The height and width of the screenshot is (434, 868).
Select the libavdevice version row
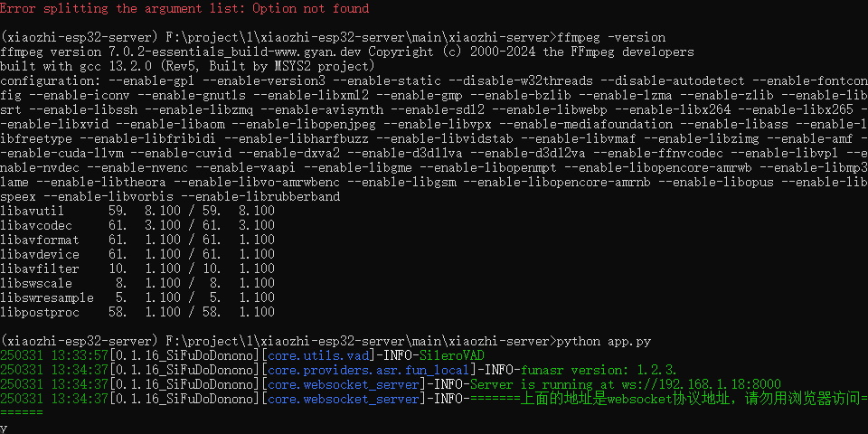click(137, 254)
